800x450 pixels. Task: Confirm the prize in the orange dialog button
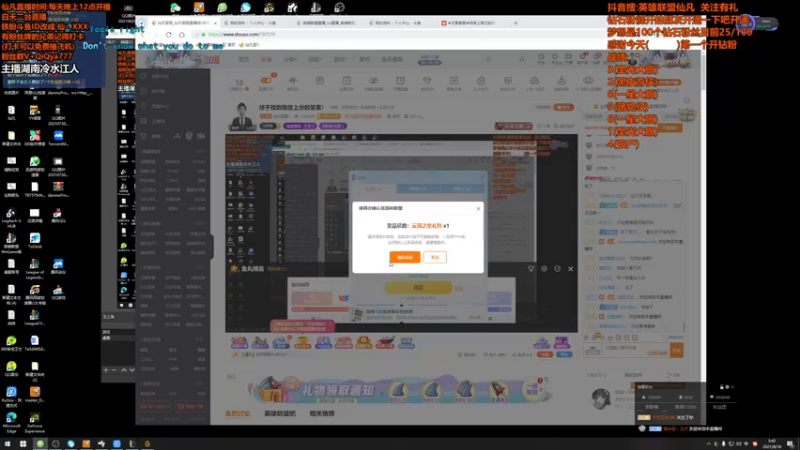click(405, 257)
